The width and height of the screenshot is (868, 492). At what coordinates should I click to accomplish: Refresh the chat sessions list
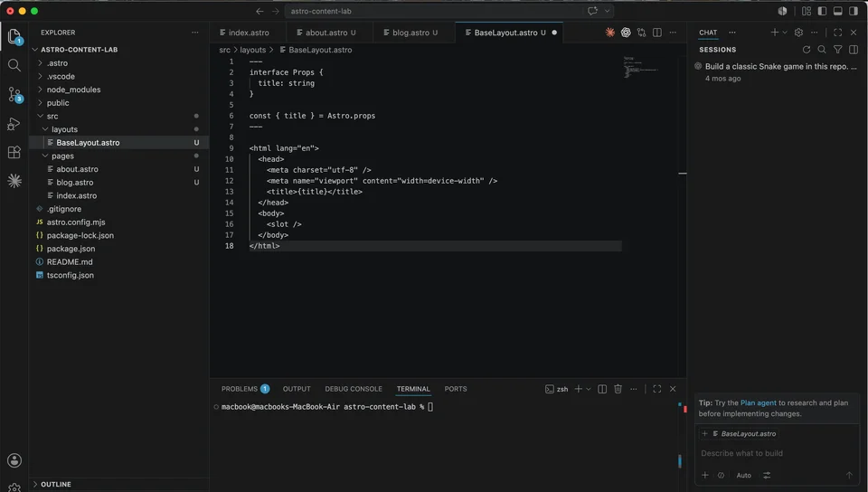click(x=806, y=50)
